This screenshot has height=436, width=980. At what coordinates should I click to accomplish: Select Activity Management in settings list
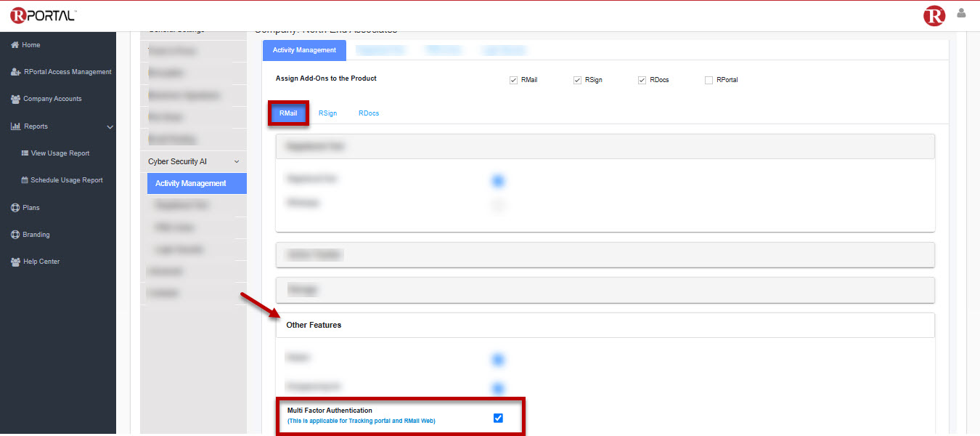pos(197,183)
